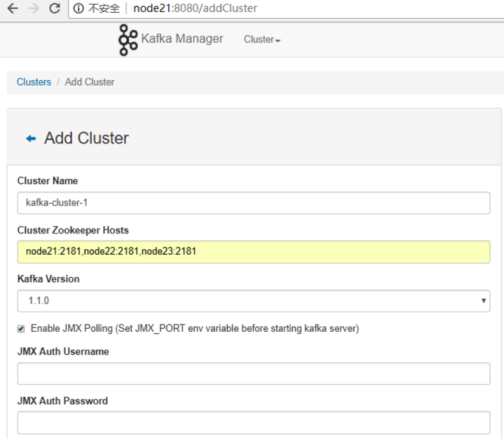This screenshot has height=440, width=504.
Task: Click the Cluster Name field label
Action: click(x=47, y=181)
